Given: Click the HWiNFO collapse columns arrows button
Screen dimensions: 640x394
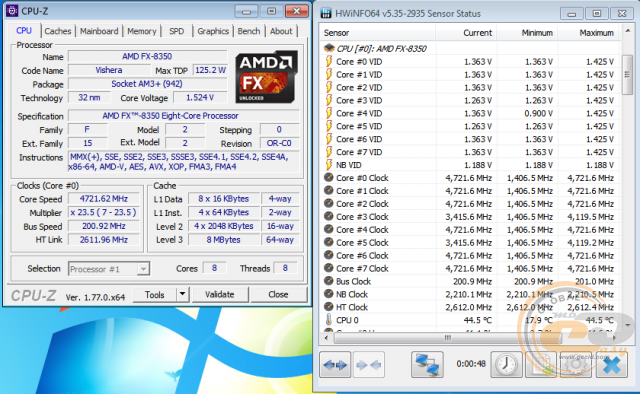Looking at the screenshot, I should point(369,364).
